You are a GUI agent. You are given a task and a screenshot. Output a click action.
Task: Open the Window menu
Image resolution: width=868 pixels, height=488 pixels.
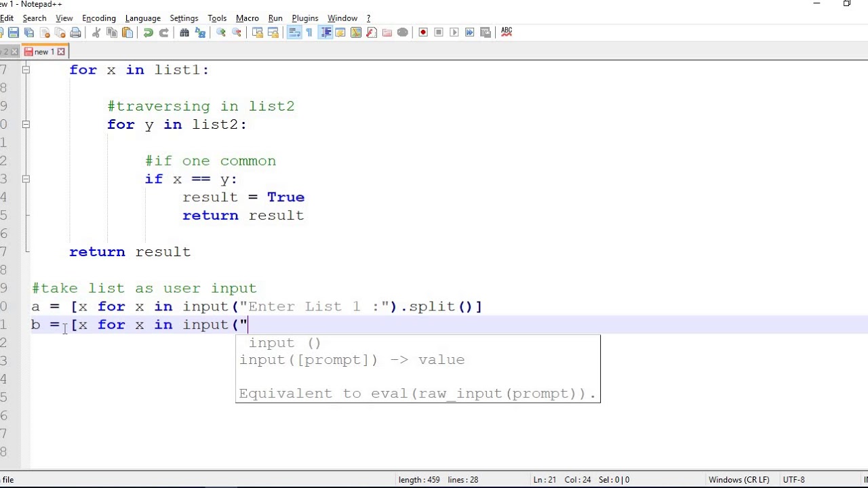(342, 18)
